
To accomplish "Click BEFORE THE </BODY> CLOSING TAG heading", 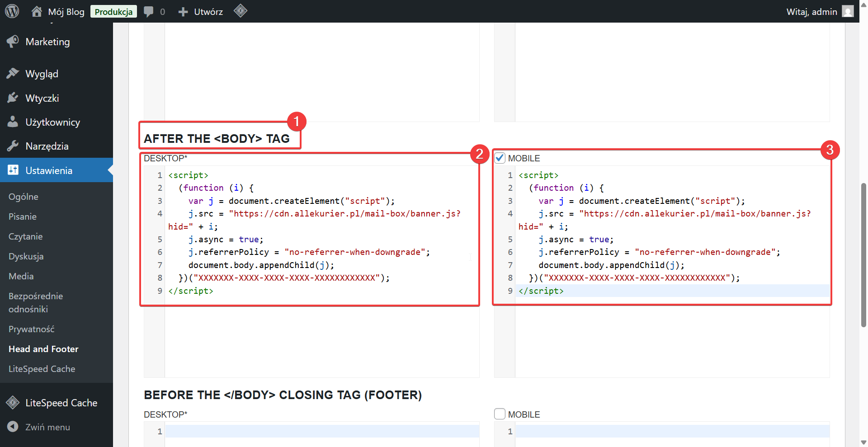I will coord(283,395).
